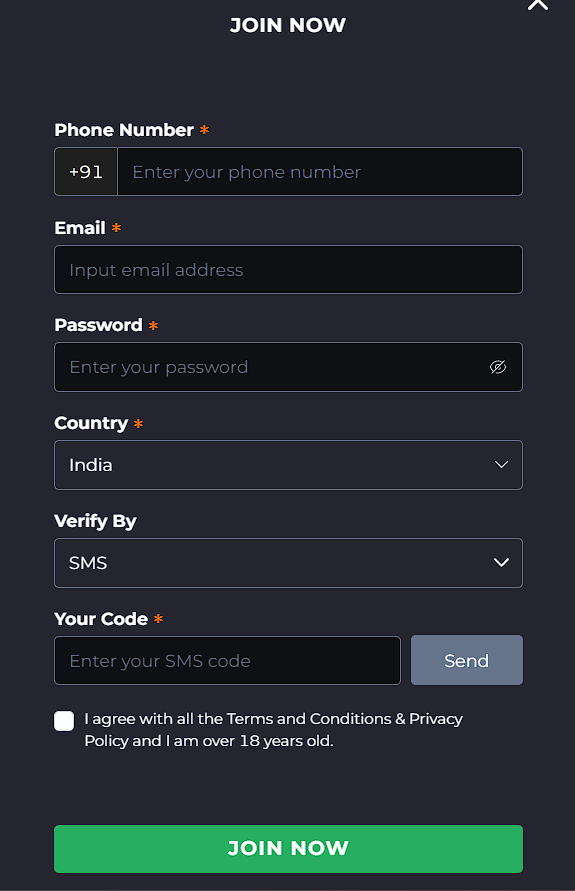The width and height of the screenshot is (575, 891).
Task: Click the Send code button
Action: coord(466,660)
